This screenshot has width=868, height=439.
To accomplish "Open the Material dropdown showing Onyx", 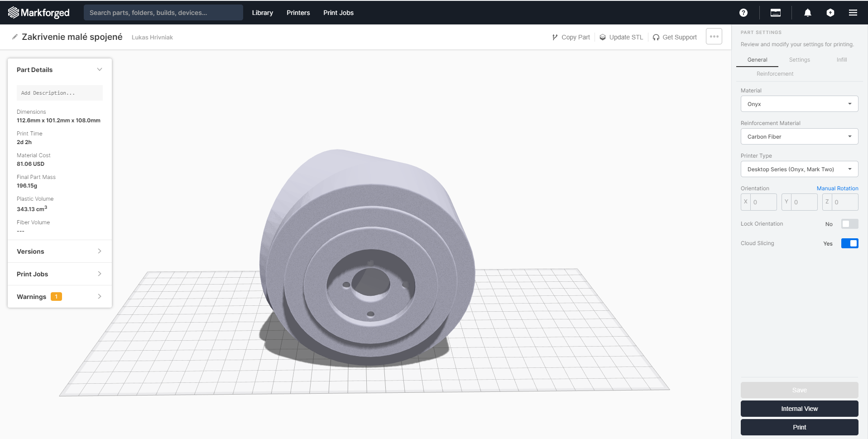I will 799,104.
